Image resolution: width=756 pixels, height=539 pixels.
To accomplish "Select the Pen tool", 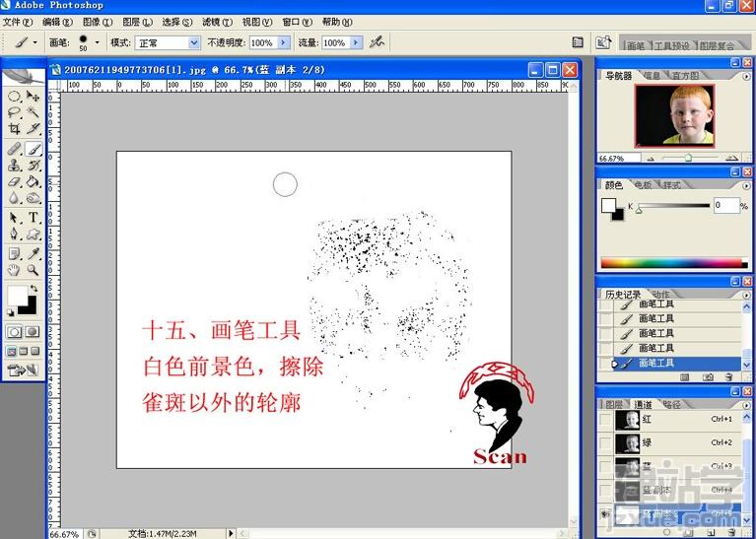I will pyautogui.click(x=14, y=235).
